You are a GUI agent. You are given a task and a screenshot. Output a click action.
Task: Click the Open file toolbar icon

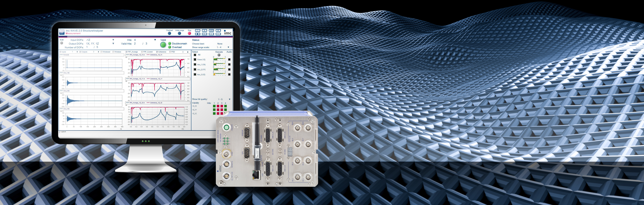click(198, 31)
